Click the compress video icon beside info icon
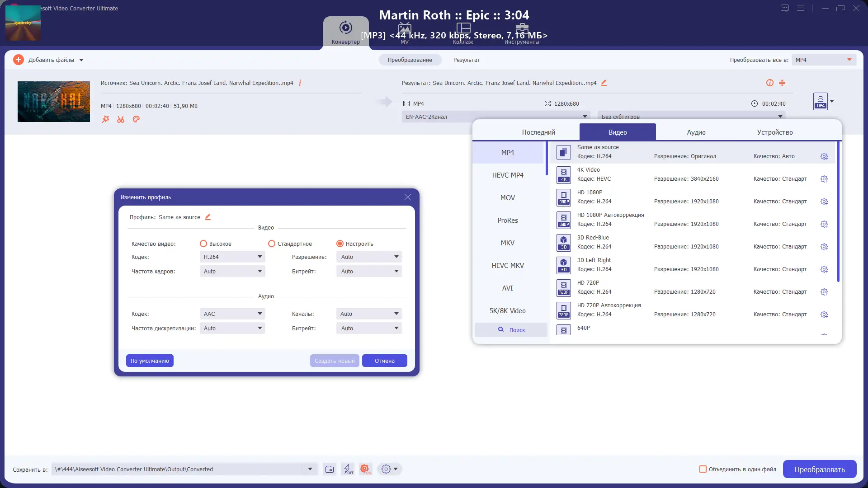Viewport: 868px width, 488px height. pyautogui.click(x=782, y=83)
